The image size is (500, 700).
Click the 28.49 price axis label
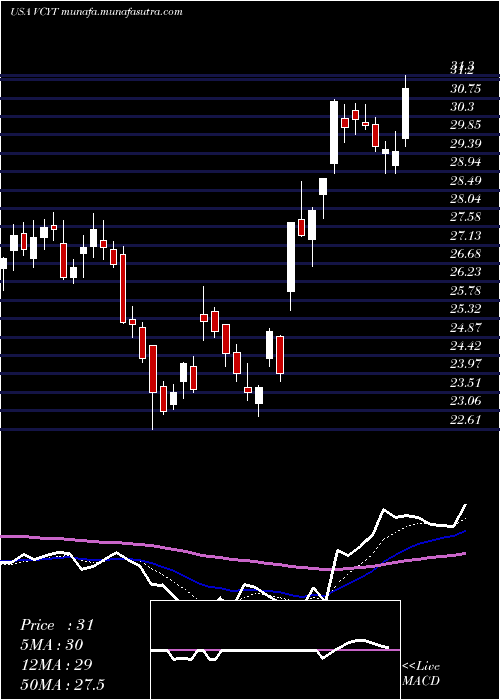tap(466, 181)
